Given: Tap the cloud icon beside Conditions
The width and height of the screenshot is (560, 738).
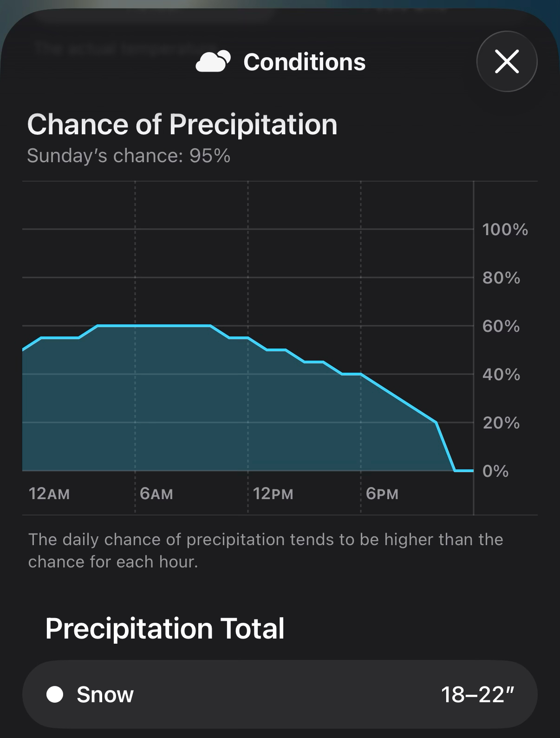Looking at the screenshot, I should point(213,61).
